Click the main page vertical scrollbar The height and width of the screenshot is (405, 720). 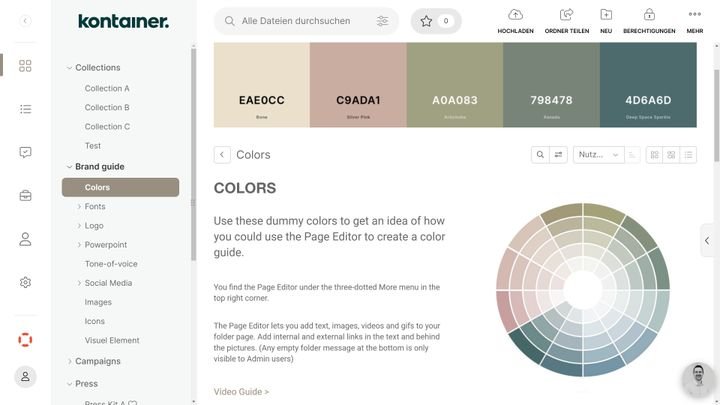717,115
